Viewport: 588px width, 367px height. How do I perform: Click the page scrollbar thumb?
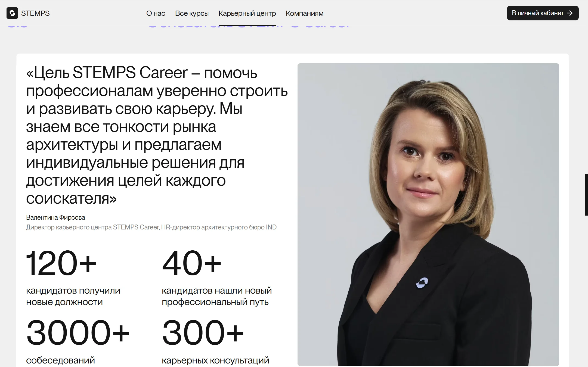pos(586,195)
